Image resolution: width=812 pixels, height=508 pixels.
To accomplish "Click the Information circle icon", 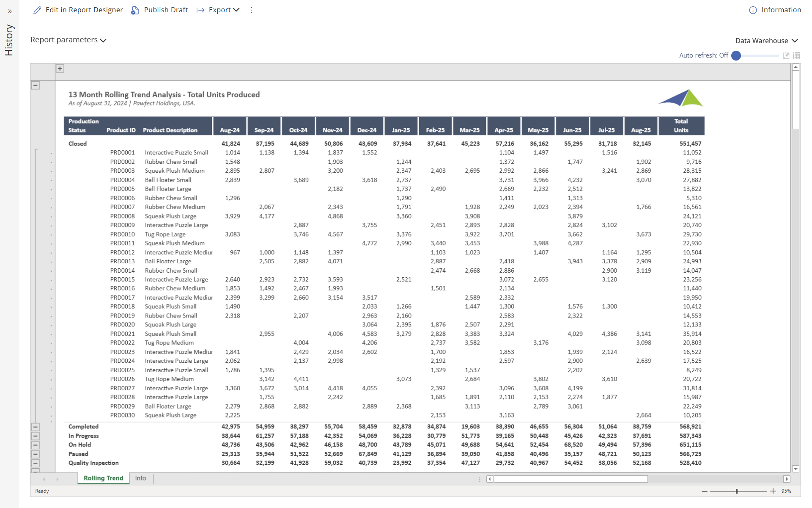I will (x=753, y=10).
